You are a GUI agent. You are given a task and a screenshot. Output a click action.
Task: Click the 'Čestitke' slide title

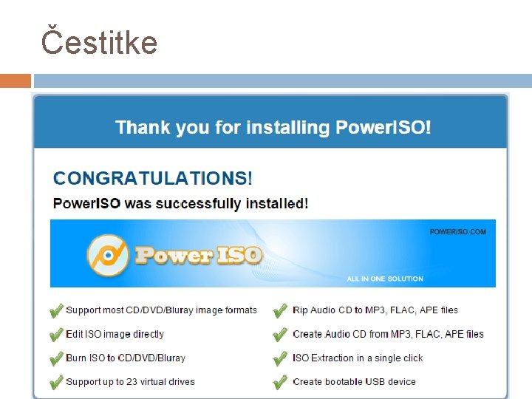(99, 41)
